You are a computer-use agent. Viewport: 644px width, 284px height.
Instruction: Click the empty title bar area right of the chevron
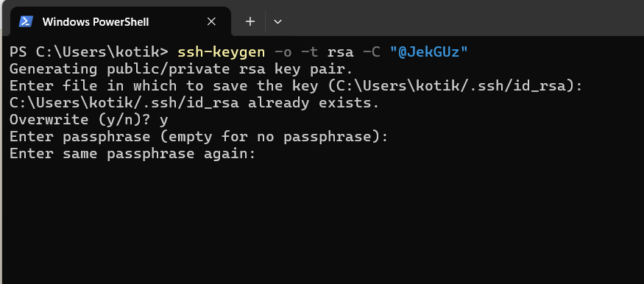coord(464,18)
